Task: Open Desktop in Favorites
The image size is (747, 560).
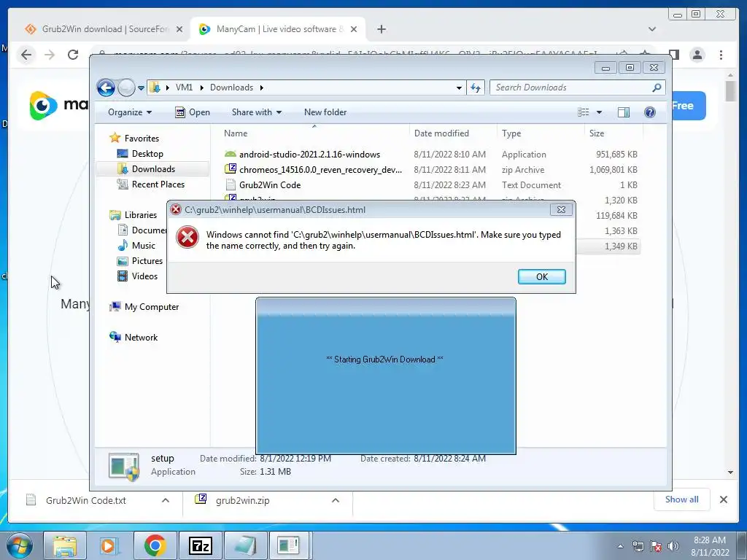Action: [147, 154]
